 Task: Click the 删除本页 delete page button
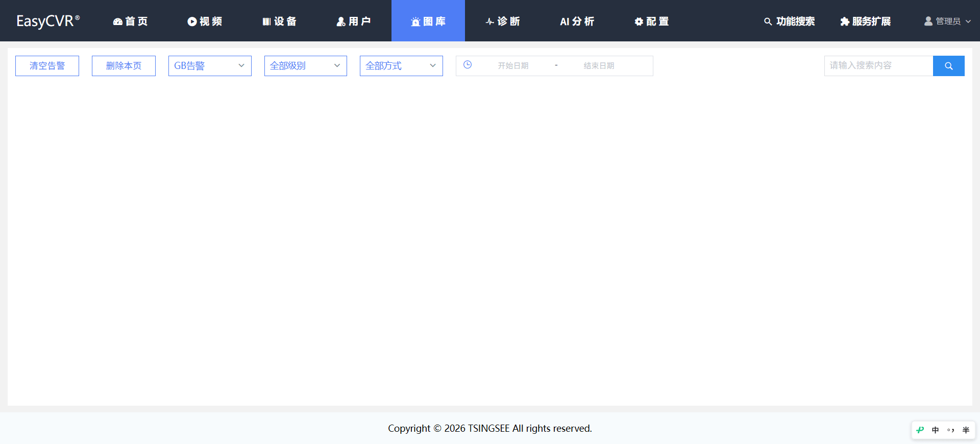124,66
